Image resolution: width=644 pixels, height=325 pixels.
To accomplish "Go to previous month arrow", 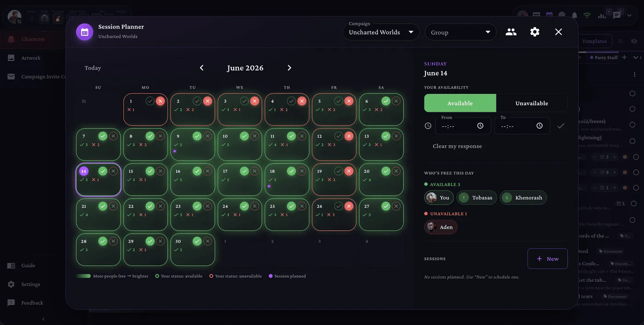I will coord(201,68).
